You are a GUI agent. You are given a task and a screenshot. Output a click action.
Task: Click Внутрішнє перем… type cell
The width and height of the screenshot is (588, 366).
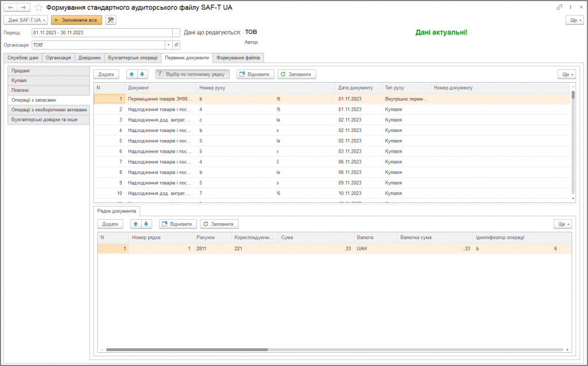pos(406,99)
